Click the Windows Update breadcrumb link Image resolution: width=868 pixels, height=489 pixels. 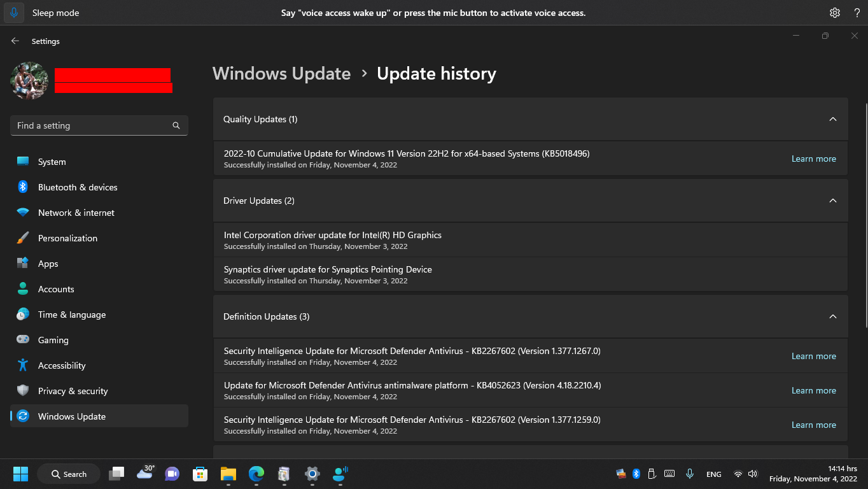tap(281, 74)
